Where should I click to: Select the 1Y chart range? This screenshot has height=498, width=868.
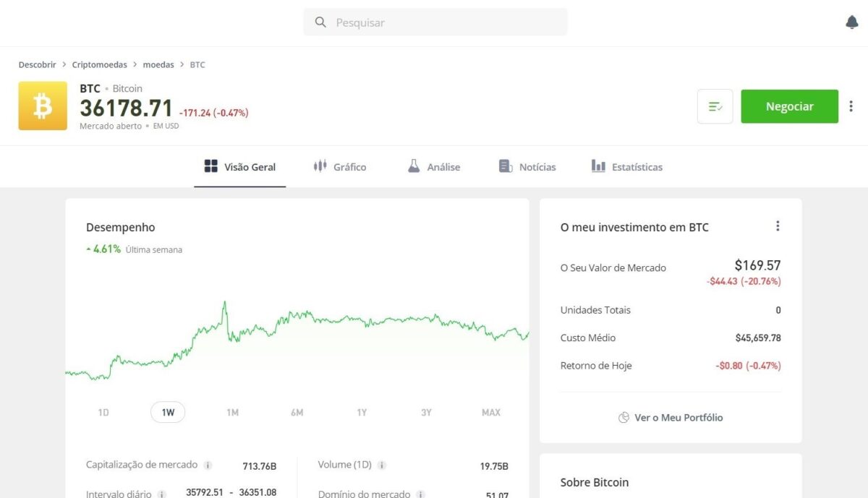point(362,413)
